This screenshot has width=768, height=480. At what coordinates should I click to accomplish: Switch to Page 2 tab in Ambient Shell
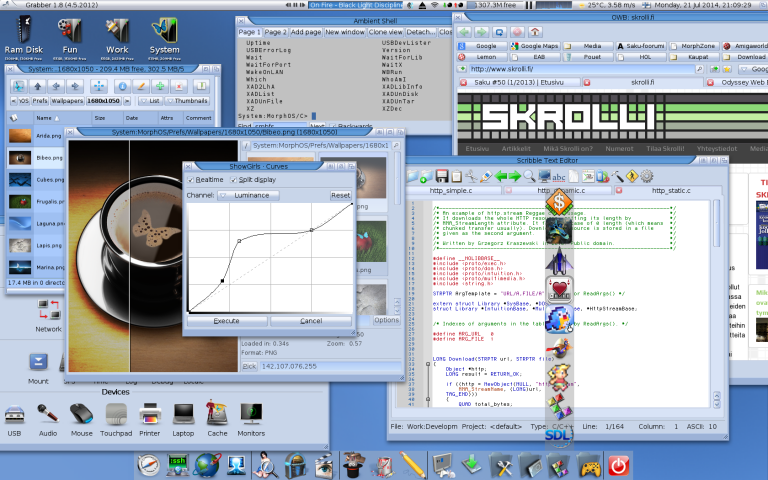(x=275, y=32)
